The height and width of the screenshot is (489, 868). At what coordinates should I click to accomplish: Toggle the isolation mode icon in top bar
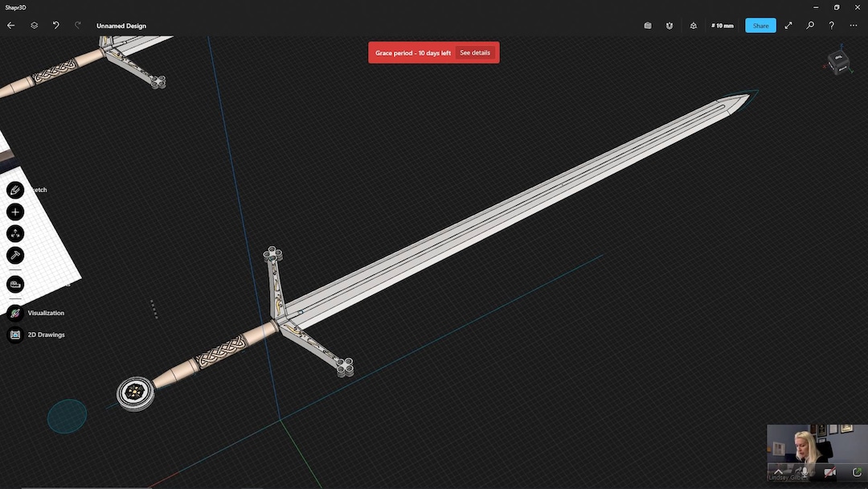click(693, 25)
